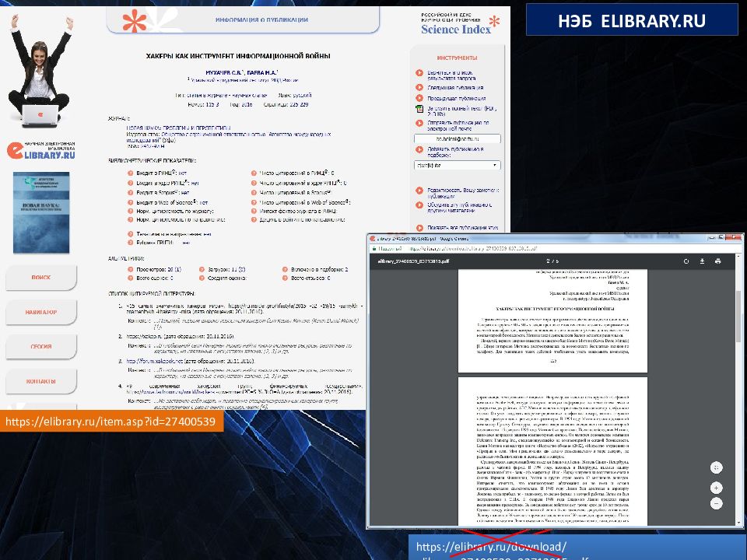Click author name МУХАЧЕВ С.В.
The height and width of the screenshot is (560, 747).
tap(224, 72)
